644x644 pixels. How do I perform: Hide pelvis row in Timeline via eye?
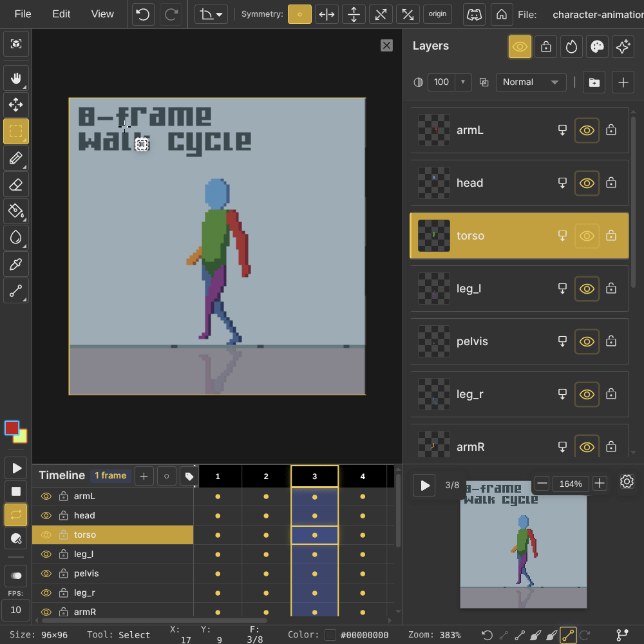click(x=46, y=573)
